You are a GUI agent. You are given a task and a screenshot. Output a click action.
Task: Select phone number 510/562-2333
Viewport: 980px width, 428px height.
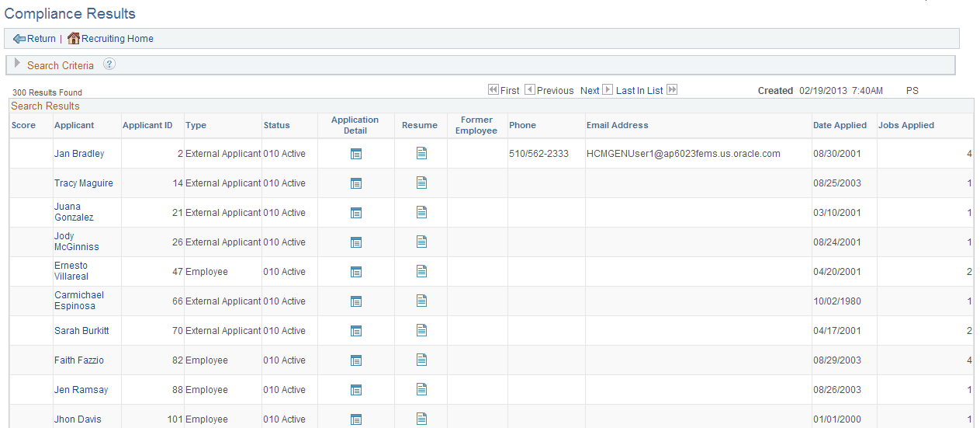point(538,154)
